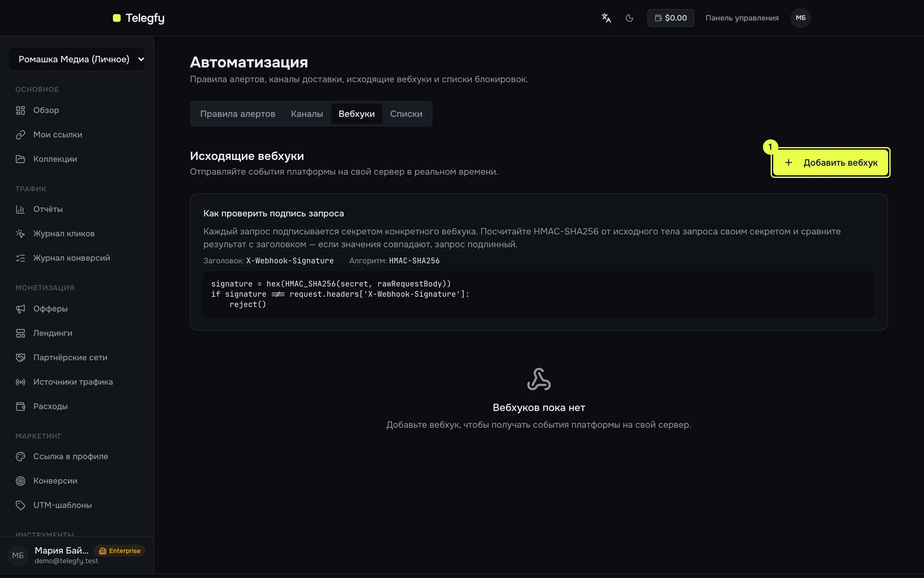Image resolution: width=924 pixels, height=578 pixels.
Task: Open Обзор dashboard icon
Action: [x=21, y=110]
